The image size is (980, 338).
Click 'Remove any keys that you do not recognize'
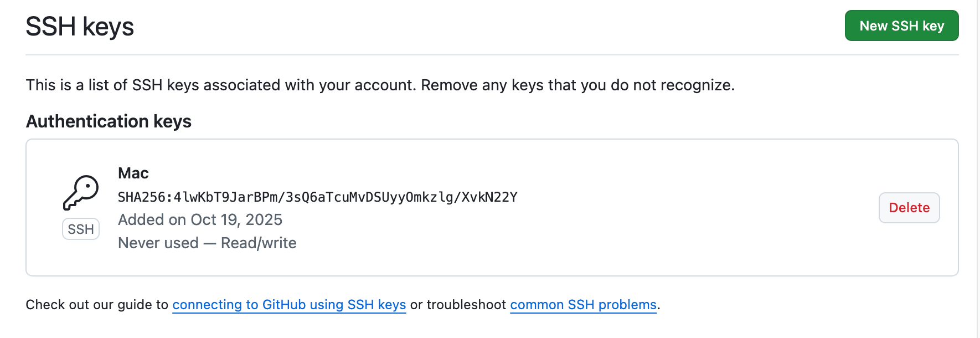coord(577,85)
